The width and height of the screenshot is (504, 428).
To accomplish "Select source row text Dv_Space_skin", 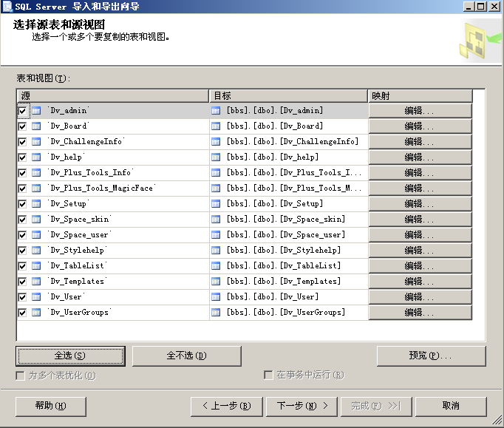I will [80, 220].
